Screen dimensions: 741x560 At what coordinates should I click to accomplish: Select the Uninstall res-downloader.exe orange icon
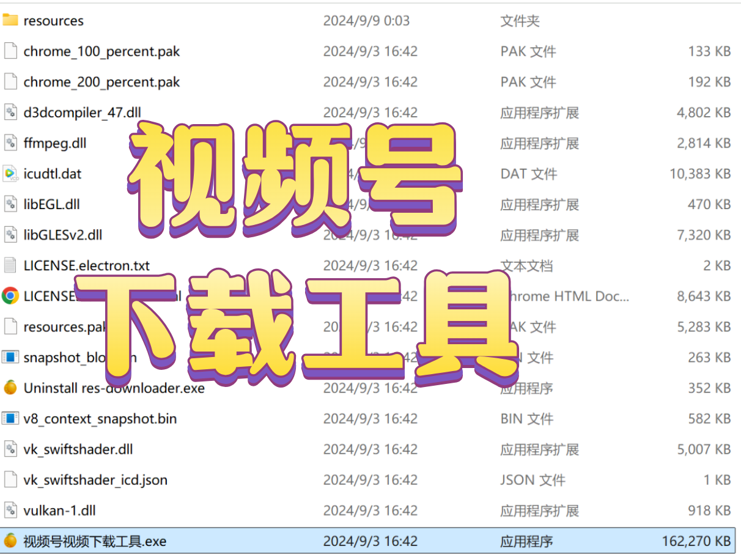(x=10, y=388)
